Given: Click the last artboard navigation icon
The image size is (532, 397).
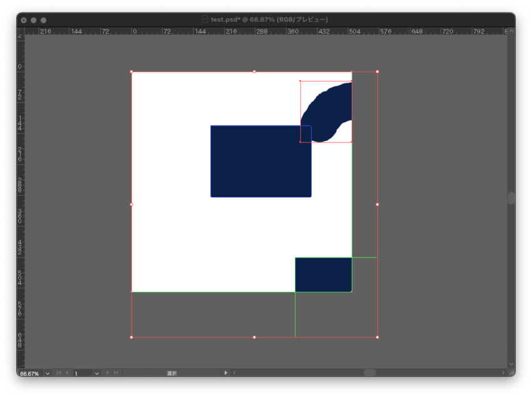Looking at the screenshot, I should coord(116,373).
